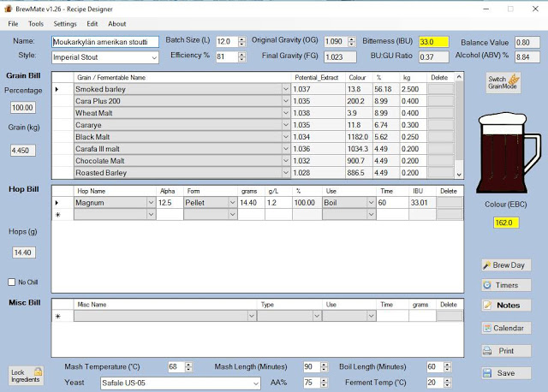Open the Notes notepad icon button

point(505,305)
